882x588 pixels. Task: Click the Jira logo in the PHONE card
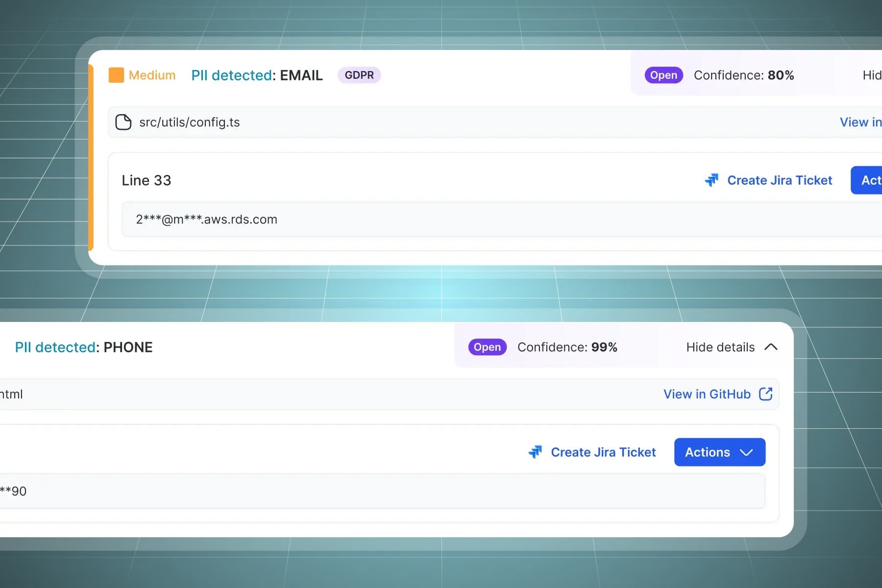535,452
